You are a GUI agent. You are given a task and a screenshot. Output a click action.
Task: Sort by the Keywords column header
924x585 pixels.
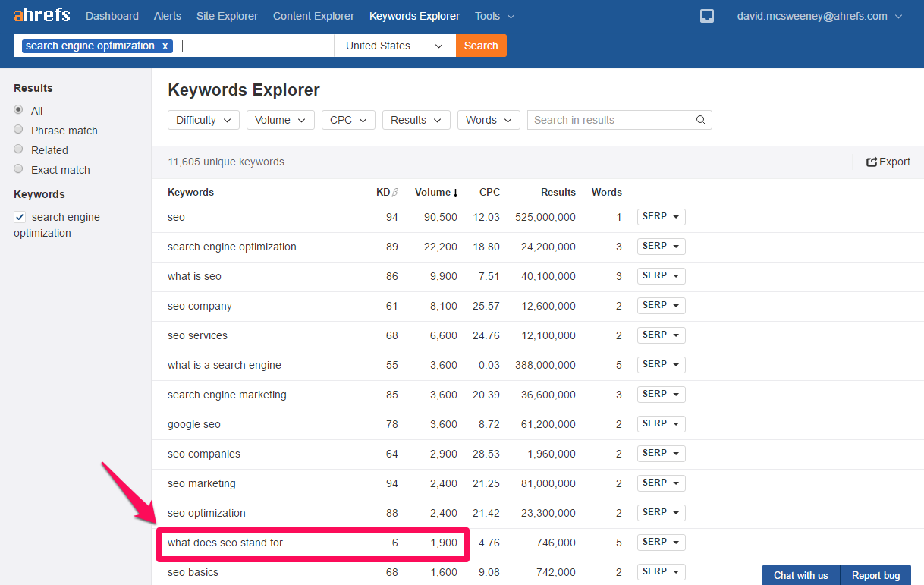click(190, 193)
